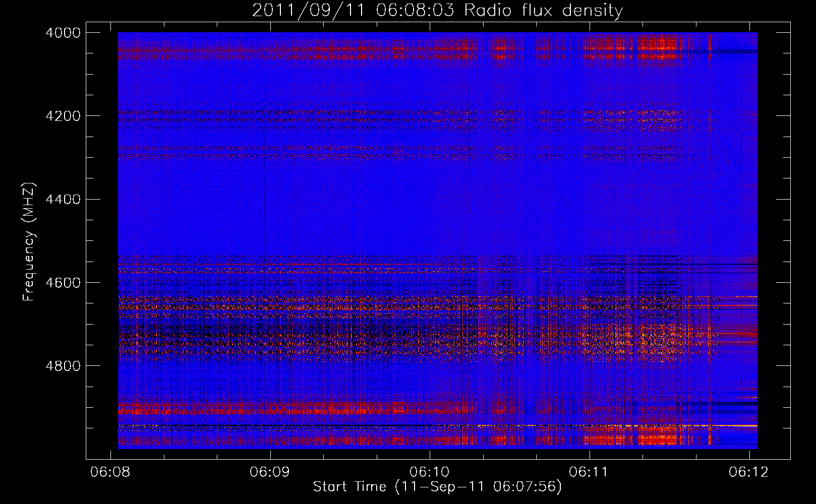Click the 4800 frequency tick label
Image resolution: width=816 pixels, height=504 pixels.
pyautogui.click(x=63, y=366)
